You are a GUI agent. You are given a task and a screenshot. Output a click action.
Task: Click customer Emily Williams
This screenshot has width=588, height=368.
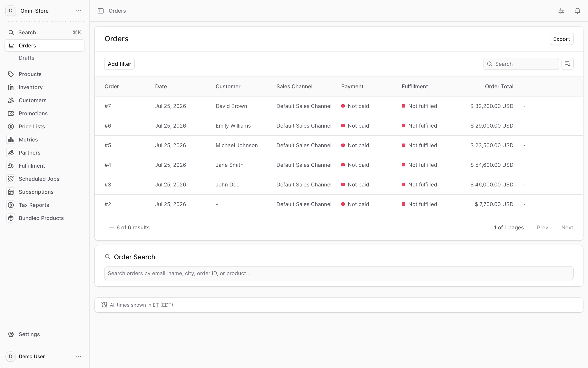233,126
